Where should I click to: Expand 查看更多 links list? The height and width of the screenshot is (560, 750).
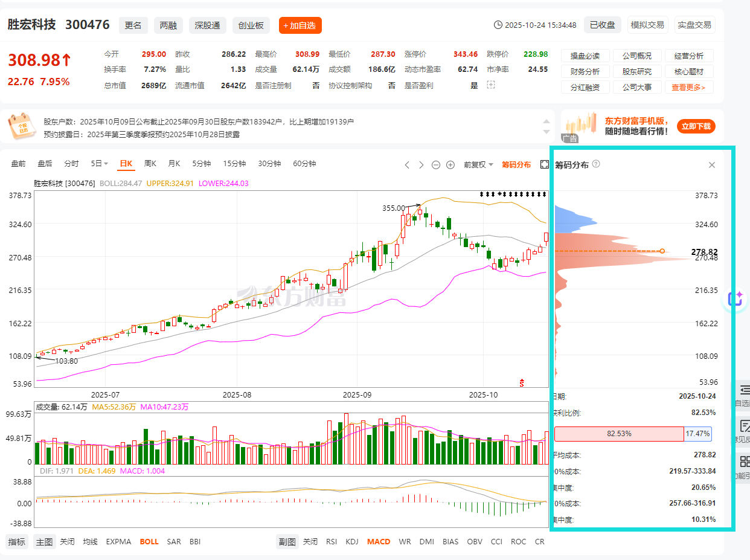(x=689, y=88)
